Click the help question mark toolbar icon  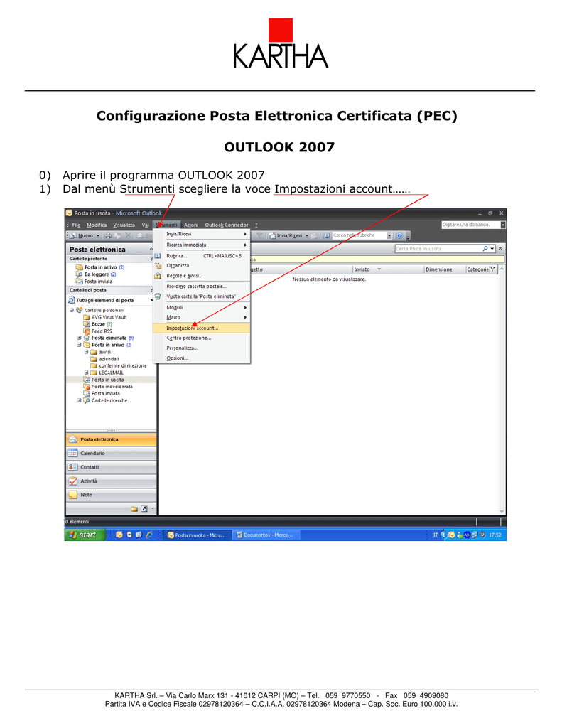coord(399,236)
